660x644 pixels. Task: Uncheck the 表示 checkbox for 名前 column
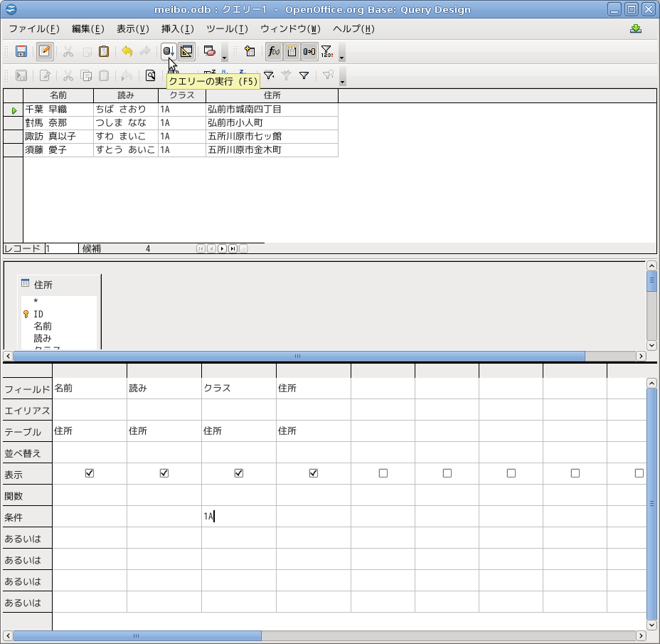coord(90,473)
